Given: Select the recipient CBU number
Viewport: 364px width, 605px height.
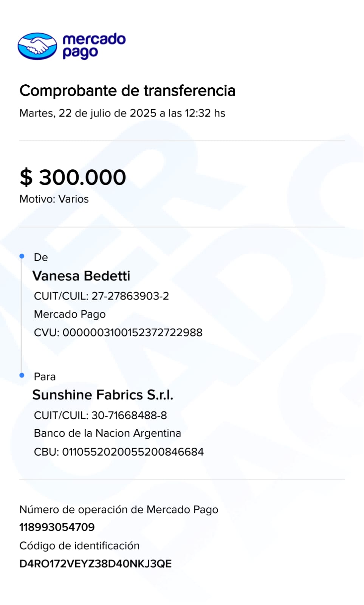Looking at the screenshot, I should pos(133,451).
